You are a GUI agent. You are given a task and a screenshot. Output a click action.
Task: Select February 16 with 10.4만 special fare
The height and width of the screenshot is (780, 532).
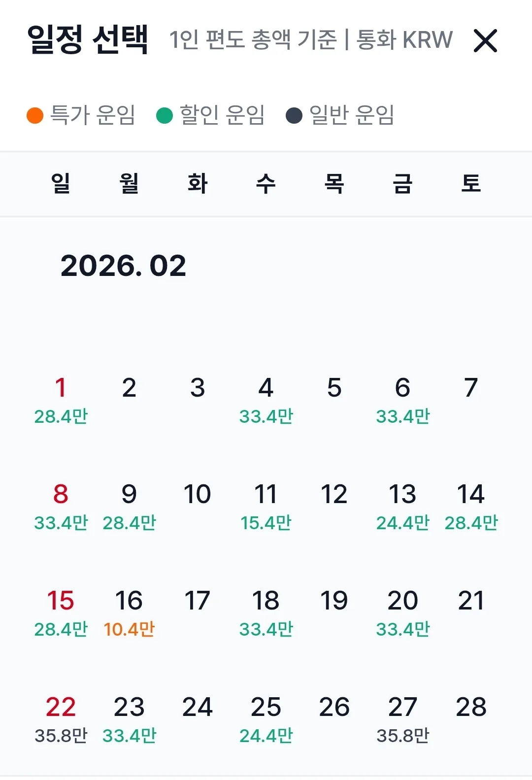pyautogui.click(x=129, y=613)
